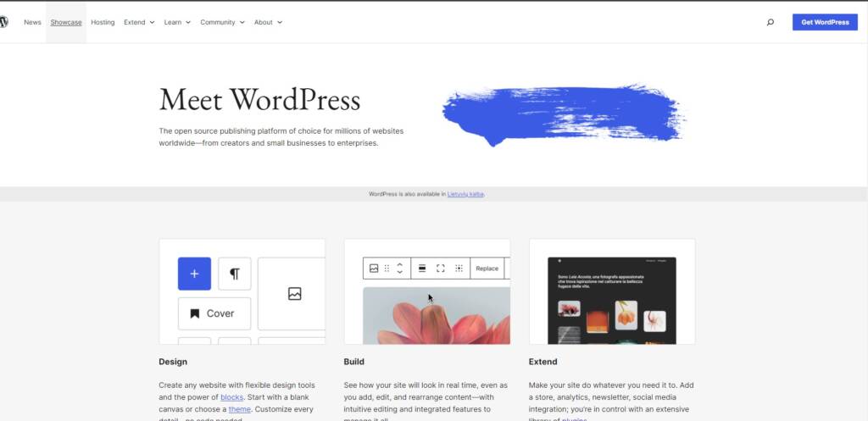Click the Meet WordPress headline
The image size is (868, 421).
(259, 100)
